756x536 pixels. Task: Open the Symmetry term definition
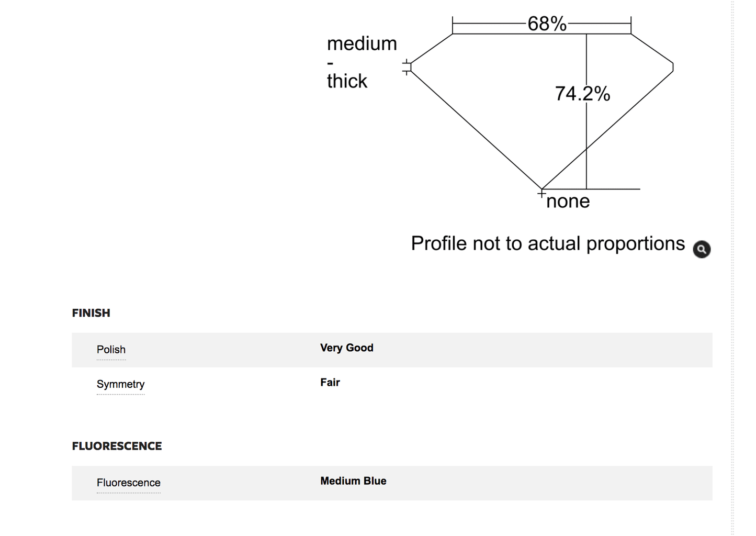[x=120, y=384]
